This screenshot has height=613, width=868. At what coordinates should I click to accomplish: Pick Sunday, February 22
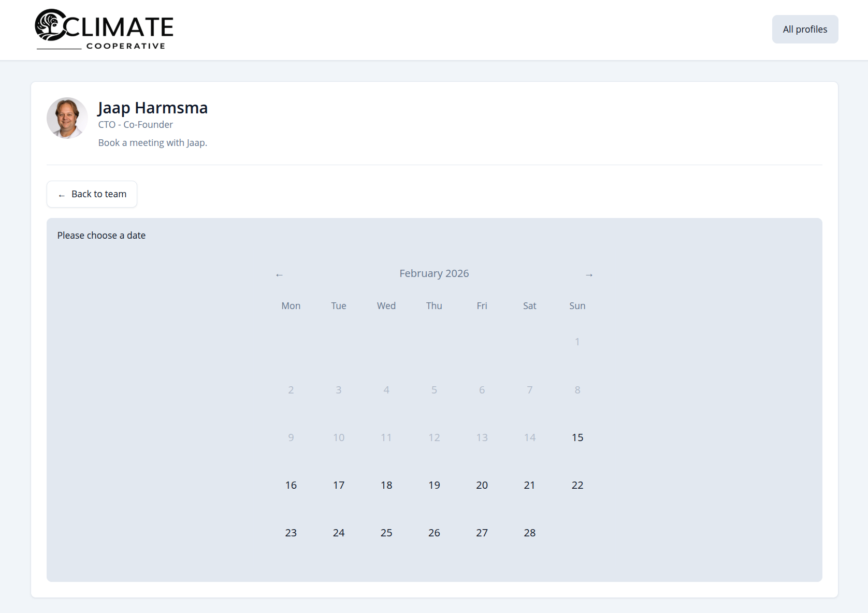[x=577, y=485]
